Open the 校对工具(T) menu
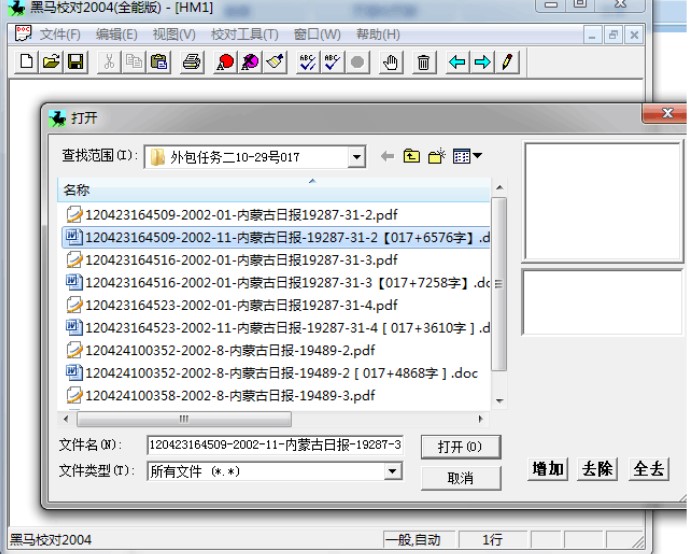This screenshot has width=691, height=554. (x=245, y=34)
